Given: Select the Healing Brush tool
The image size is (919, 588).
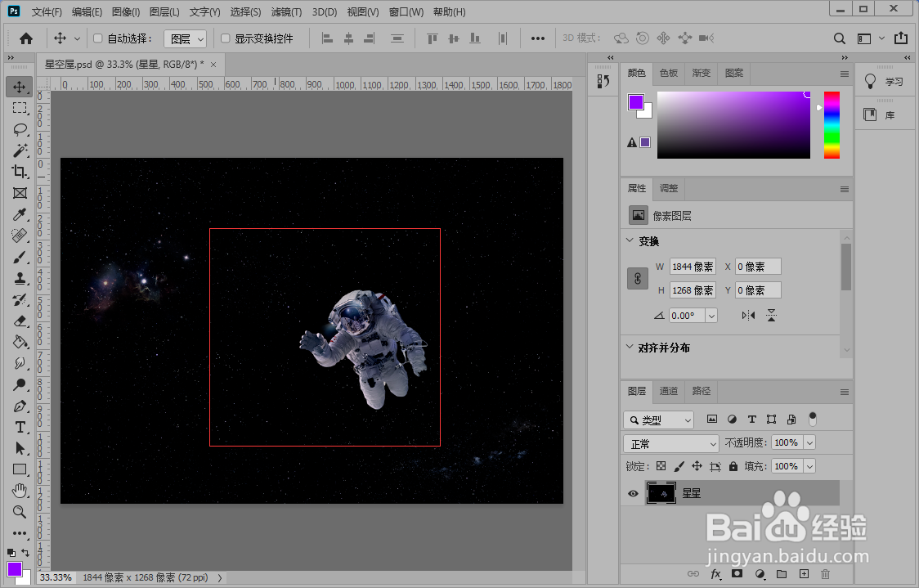Looking at the screenshot, I should click(x=20, y=236).
